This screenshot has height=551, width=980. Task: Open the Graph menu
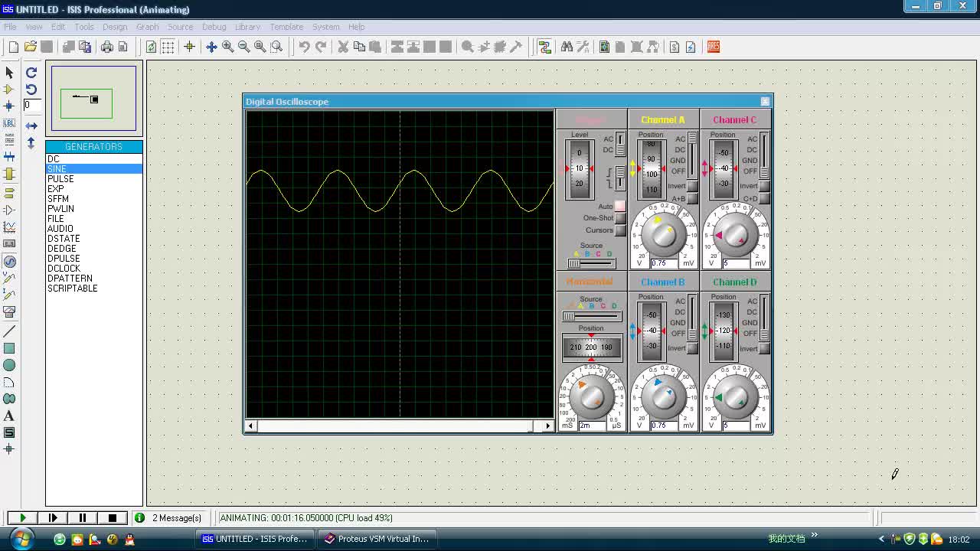147,27
